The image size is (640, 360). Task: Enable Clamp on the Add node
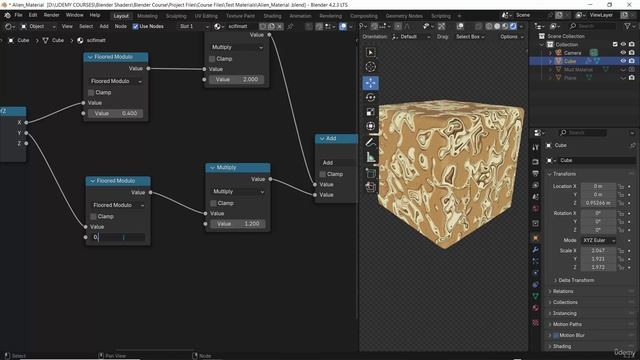click(x=322, y=174)
